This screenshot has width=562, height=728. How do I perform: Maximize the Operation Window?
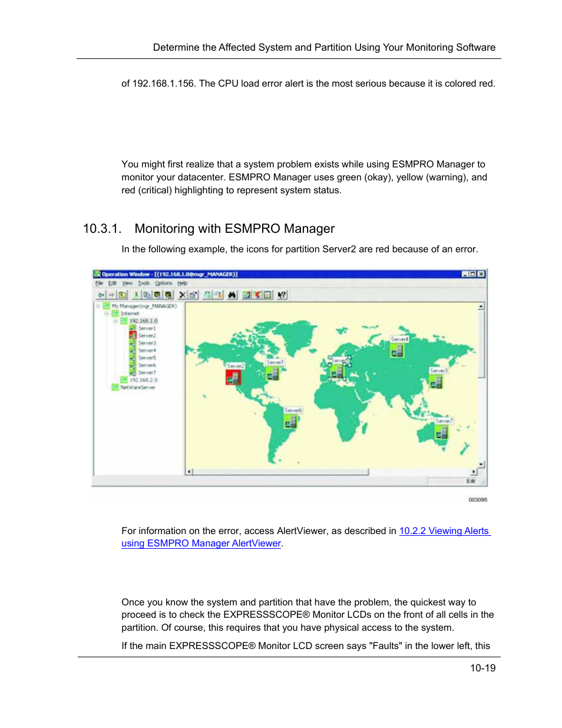point(472,274)
